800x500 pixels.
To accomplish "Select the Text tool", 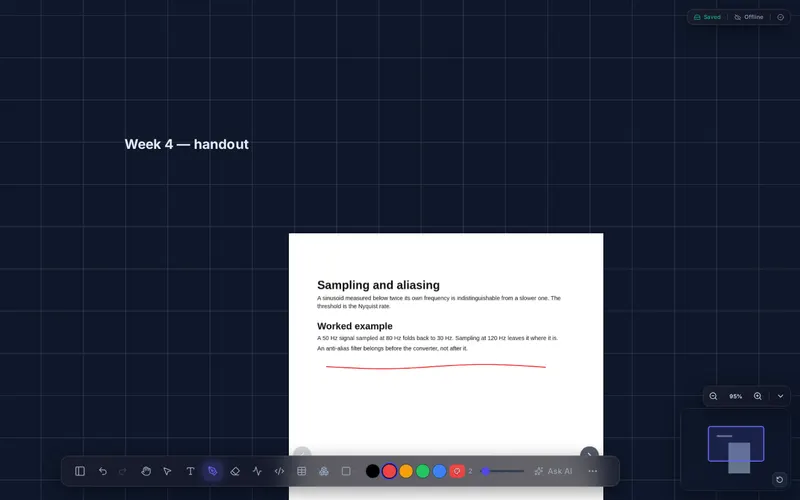I will 190,471.
